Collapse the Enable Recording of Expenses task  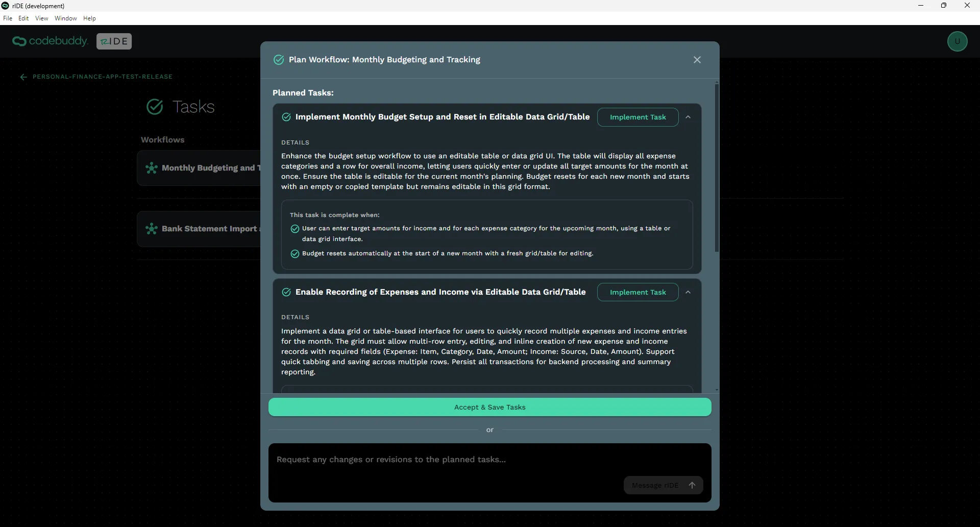tap(688, 292)
